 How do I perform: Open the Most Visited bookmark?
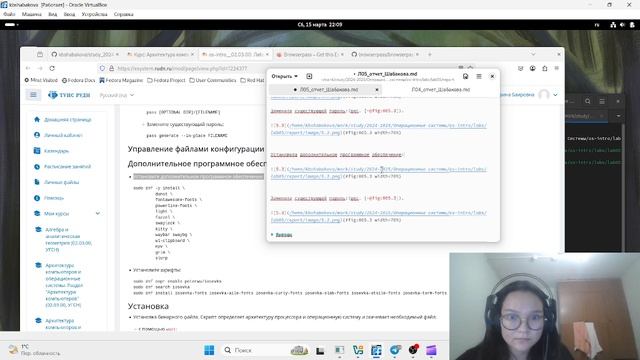41,80
